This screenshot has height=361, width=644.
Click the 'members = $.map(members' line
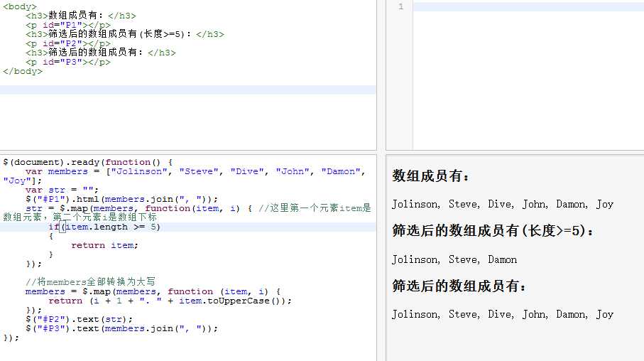[x=153, y=291]
